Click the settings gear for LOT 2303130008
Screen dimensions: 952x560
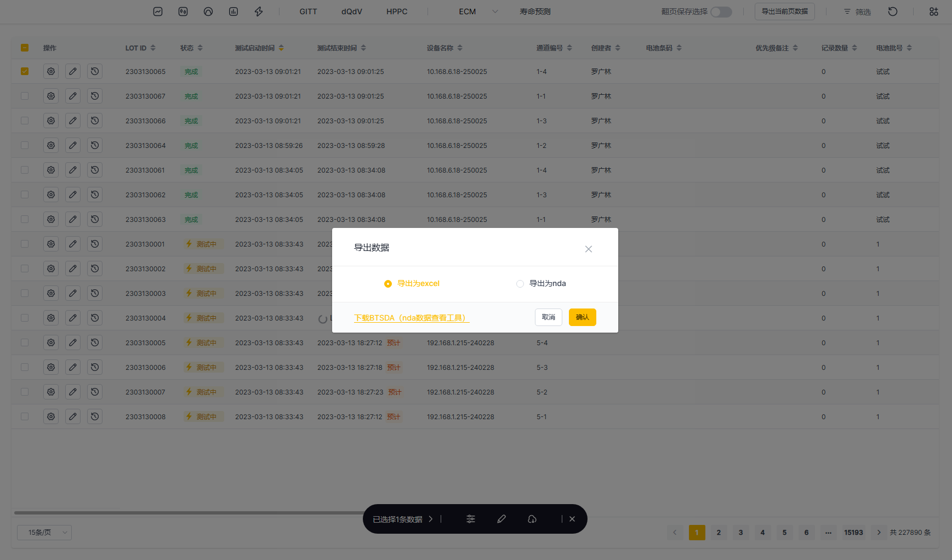click(51, 416)
